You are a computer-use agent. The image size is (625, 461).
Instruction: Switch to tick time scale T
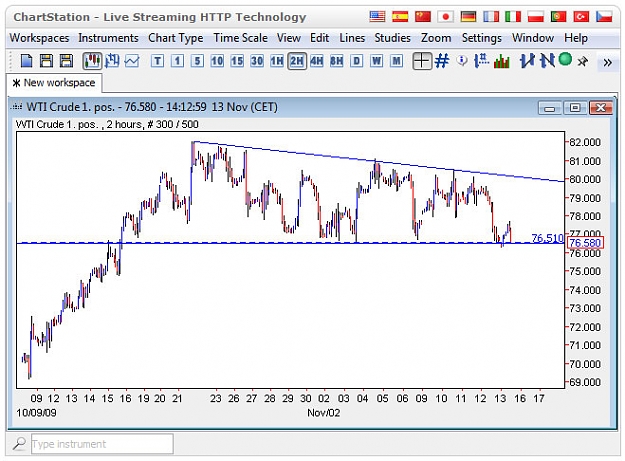click(x=157, y=61)
